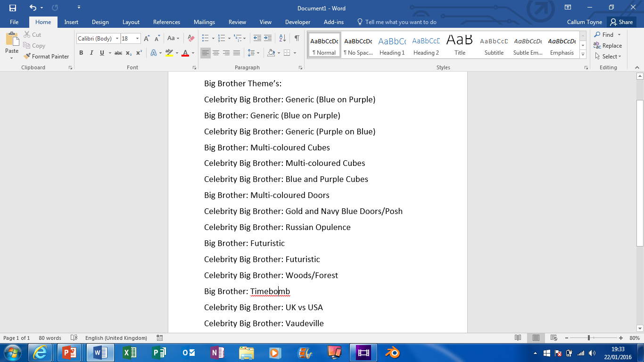Clear all formatting eraser icon
The width and height of the screenshot is (644, 362).
pos(191,39)
